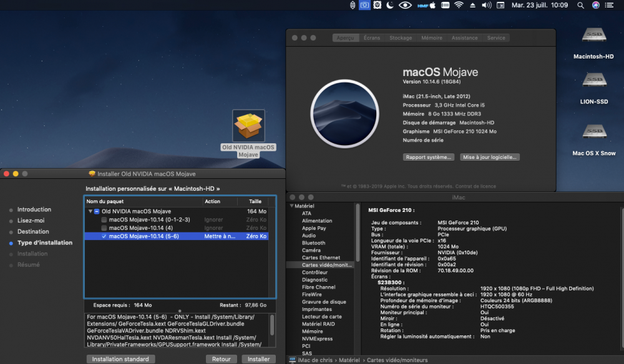Toggle Old NVIDIA macOS Mojave parent checkbox
This screenshot has height=364, width=624.
(x=96, y=211)
